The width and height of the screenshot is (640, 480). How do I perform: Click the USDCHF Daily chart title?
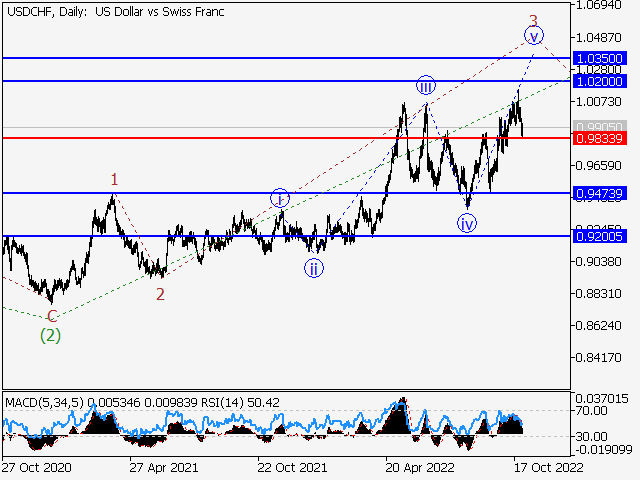click(x=116, y=12)
